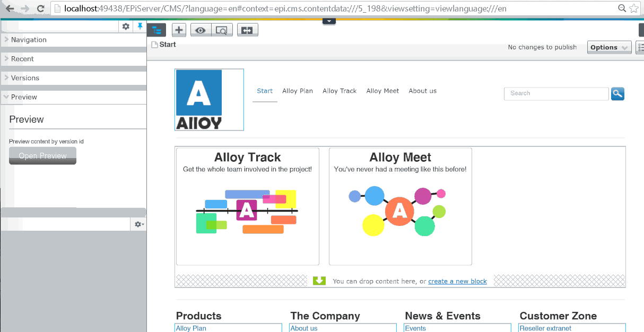Switch to all properties view icon
Screen dimensions: 644x332
coord(640,47)
